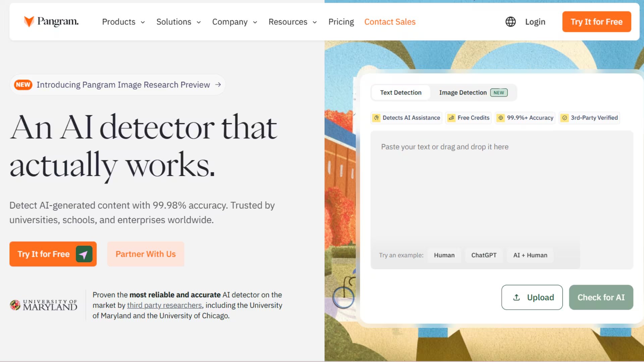The height and width of the screenshot is (362, 644).
Task: Click the Pangram fox logo icon
Action: (29, 21)
